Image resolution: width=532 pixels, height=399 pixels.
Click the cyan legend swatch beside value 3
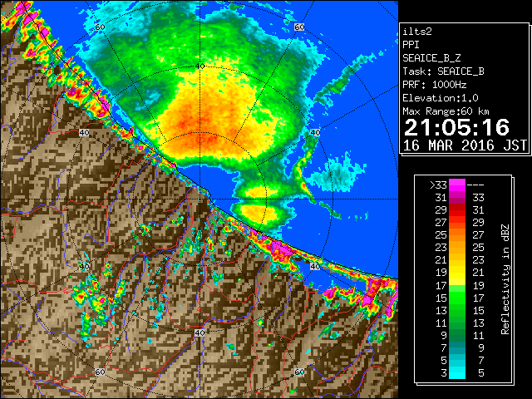457,372
